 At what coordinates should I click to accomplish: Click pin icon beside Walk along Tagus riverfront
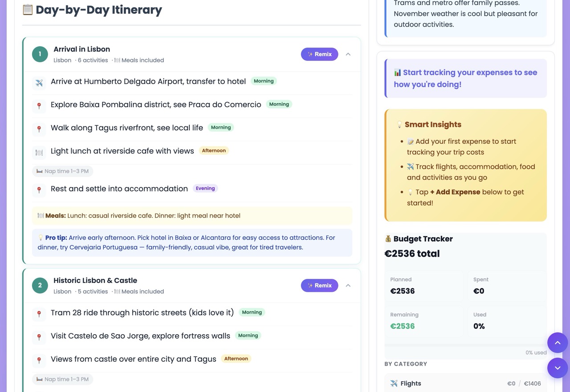(39, 129)
